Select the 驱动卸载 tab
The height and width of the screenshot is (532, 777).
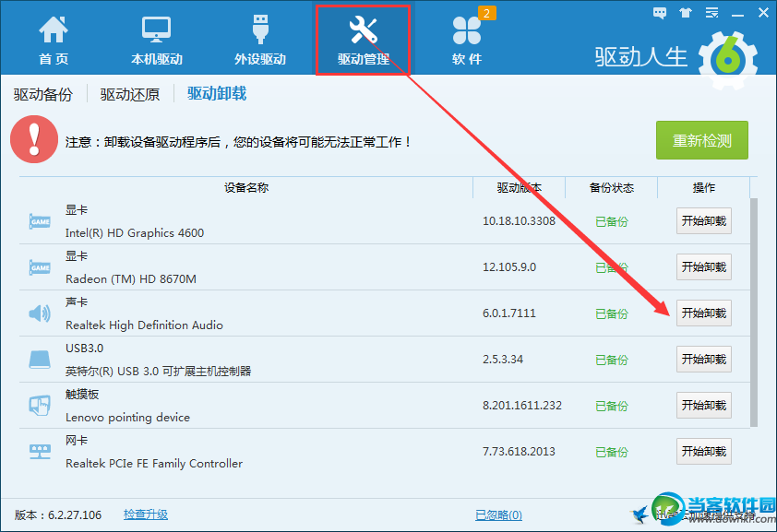(217, 93)
